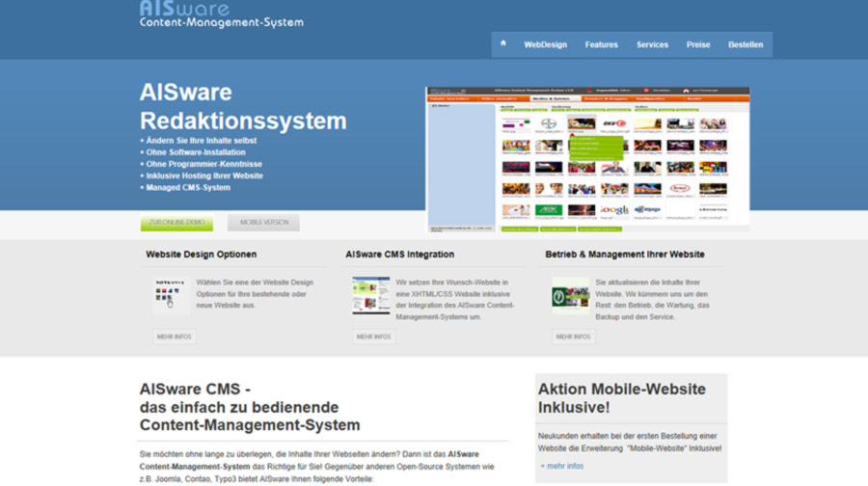Click the Mobile Version button
This screenshot has height=486, width=868.
(x=263, y=223)
